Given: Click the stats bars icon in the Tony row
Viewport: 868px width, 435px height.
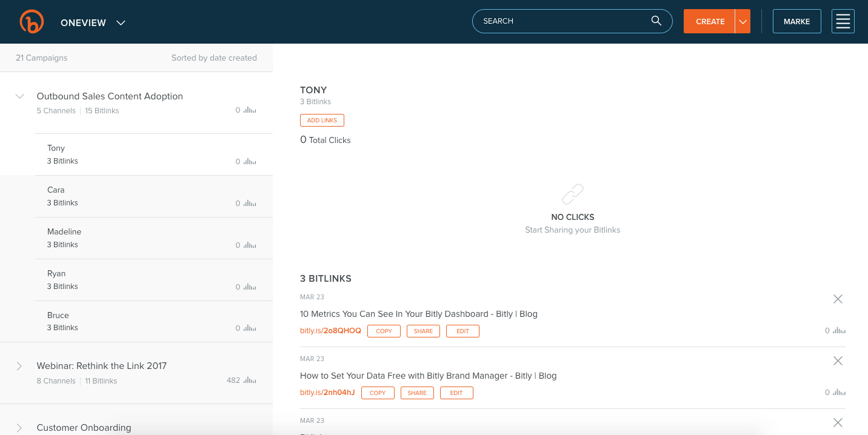Looking at the screenshot, I should (x=250, y=162).
